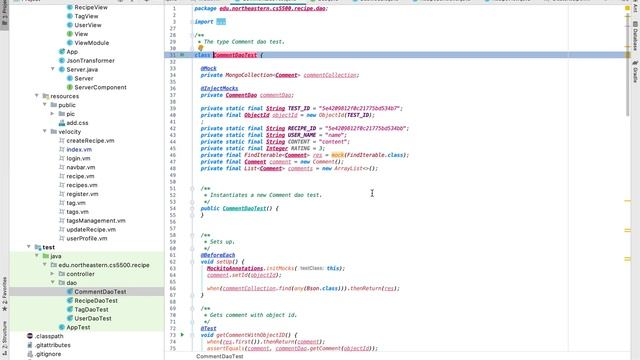Image resolution: width=640 pixels, height=360 pixels.
Task: Collapse the resources folder
Action: coord(37,96)
